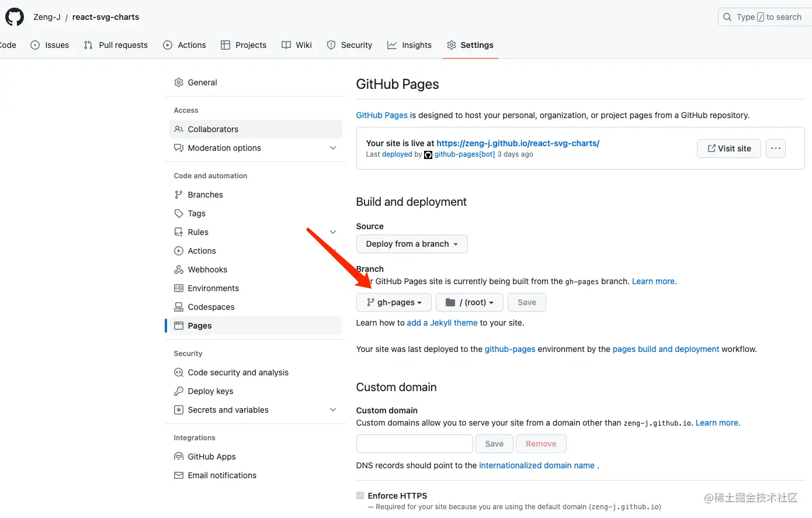
Task: Click the Moderation options comment icon
Action: coord(179,148)
